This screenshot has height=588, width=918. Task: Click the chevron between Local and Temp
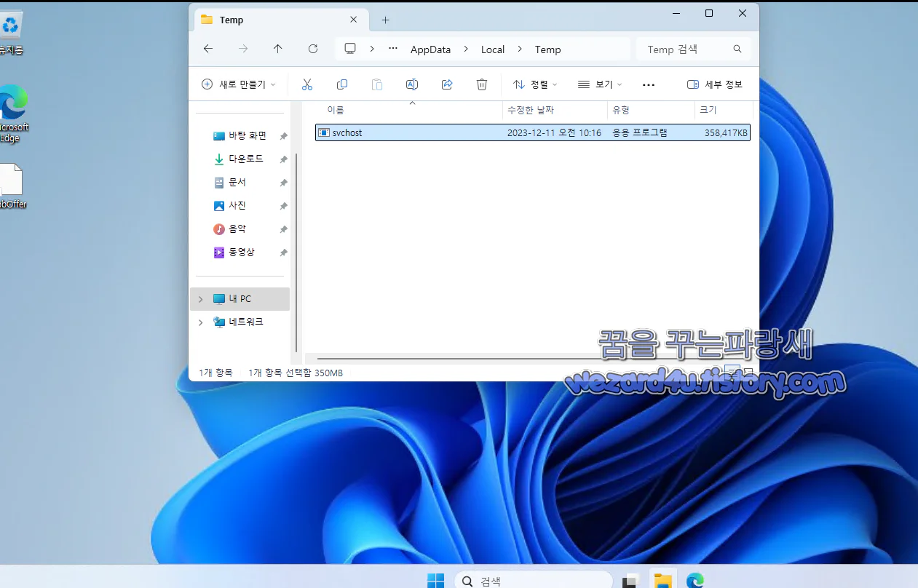520,49
